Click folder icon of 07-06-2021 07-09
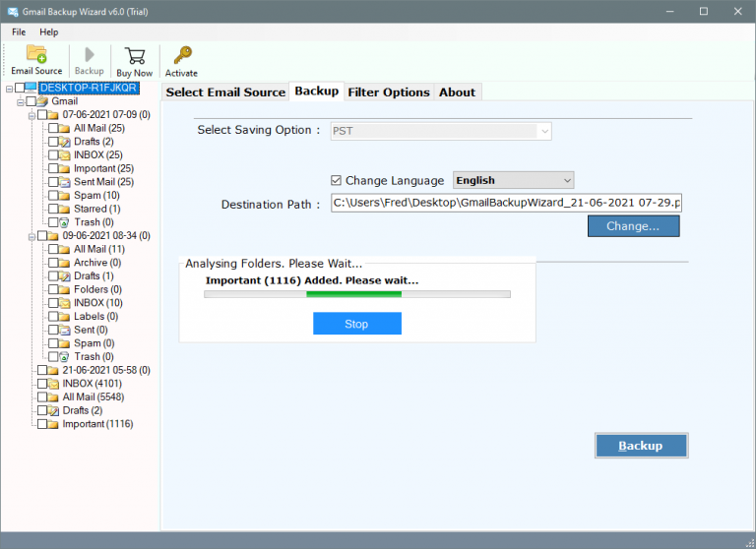 tap(53, 115)
